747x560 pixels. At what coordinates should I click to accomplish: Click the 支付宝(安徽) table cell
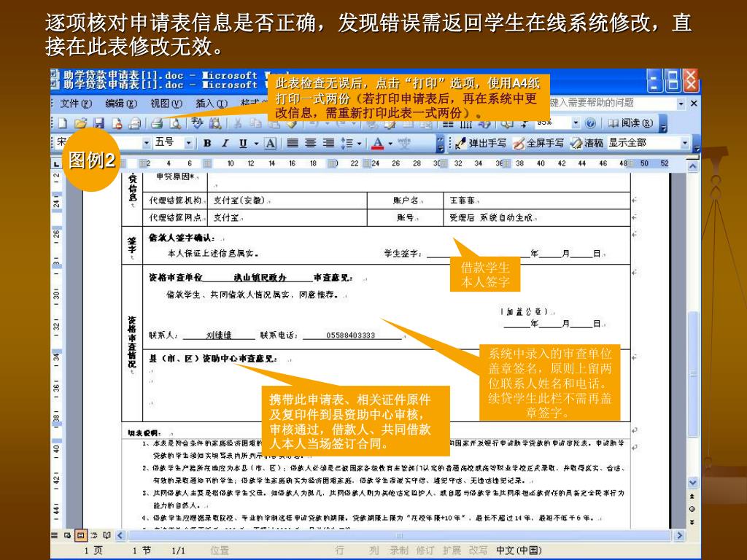click(287, 201)
